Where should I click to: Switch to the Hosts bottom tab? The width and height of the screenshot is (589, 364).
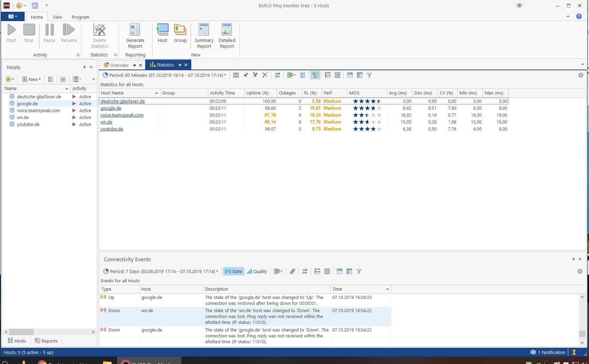[x=17, y=341]
